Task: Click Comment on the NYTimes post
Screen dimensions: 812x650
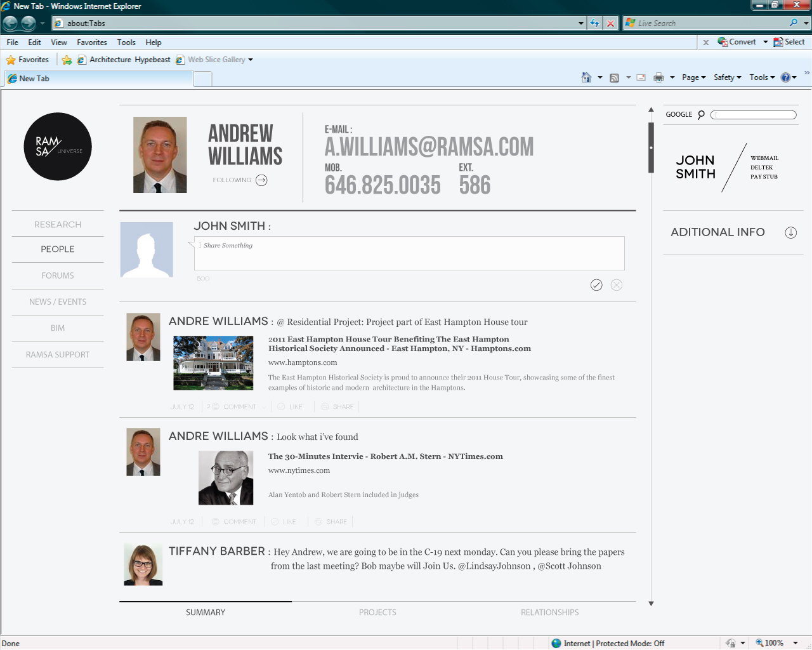Action: pyautogui.click(x=233, y=522)
